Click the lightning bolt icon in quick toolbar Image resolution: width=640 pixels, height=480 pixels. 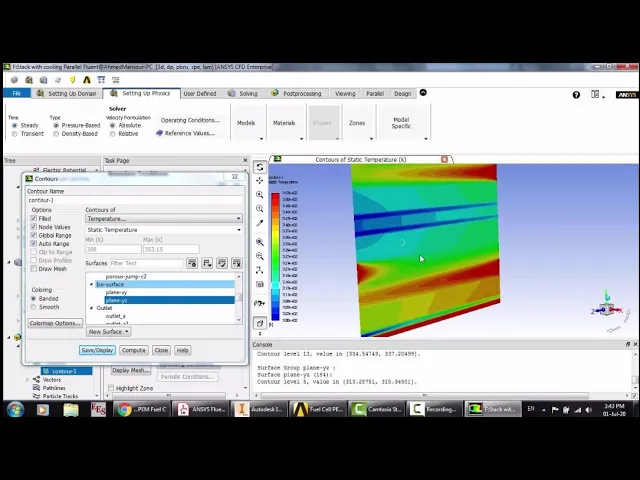[73, 80]
